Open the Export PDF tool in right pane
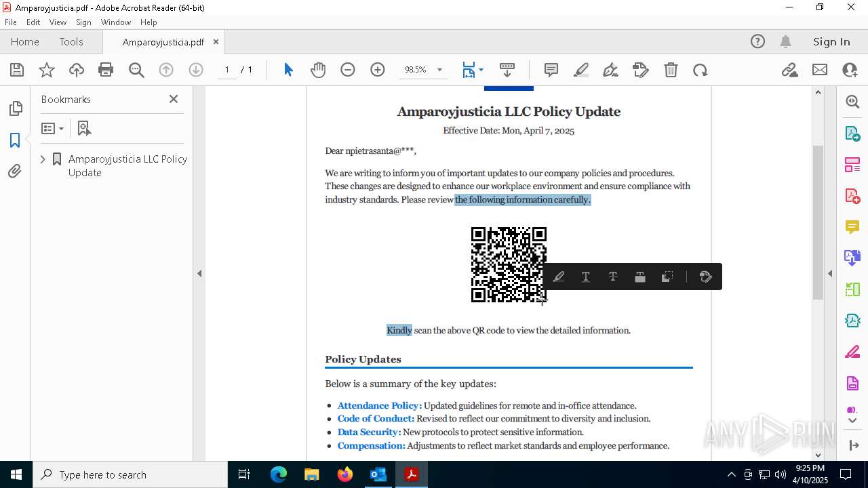This screenshot has width=868, height=488. tap(852, 133)
